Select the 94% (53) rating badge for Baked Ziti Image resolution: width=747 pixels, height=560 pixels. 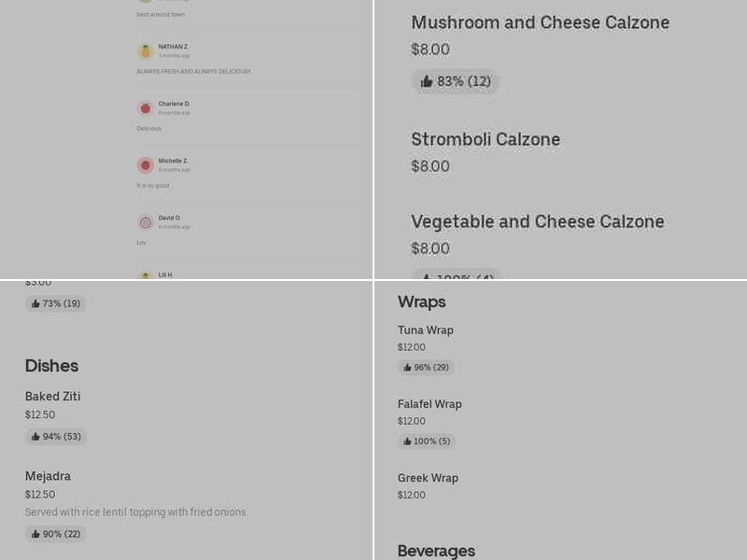pos(56,436)
